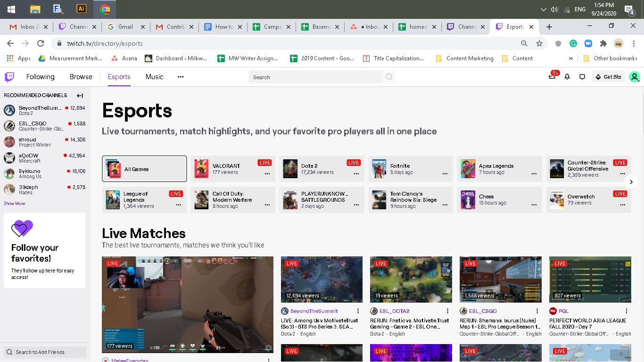Open the notifications bell icon
The image size is (644, 362).
(x=567, y=77)
